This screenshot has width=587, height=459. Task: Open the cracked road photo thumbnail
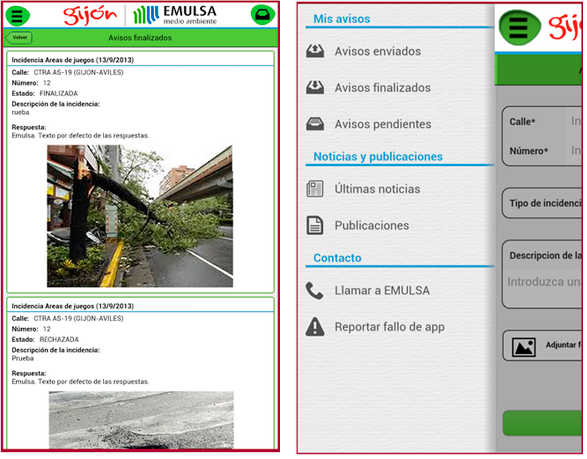141,420
